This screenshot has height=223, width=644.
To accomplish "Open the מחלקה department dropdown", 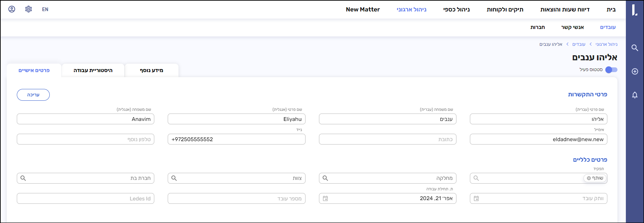I will (x=387, y=178).
